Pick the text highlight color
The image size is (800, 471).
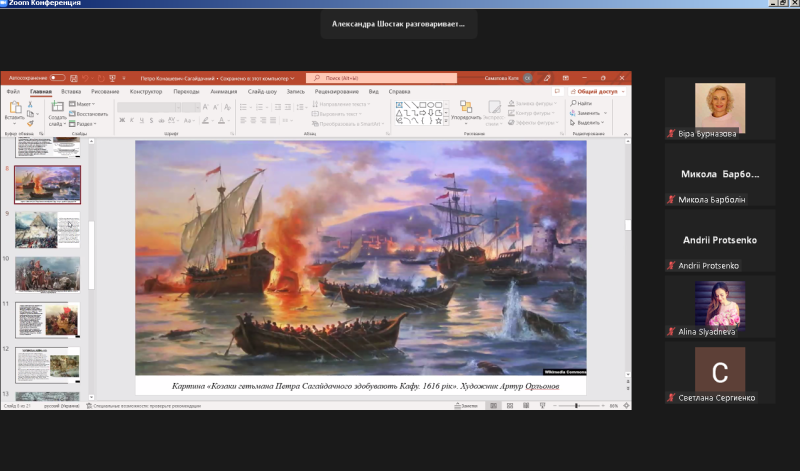[x=205, y=120]
